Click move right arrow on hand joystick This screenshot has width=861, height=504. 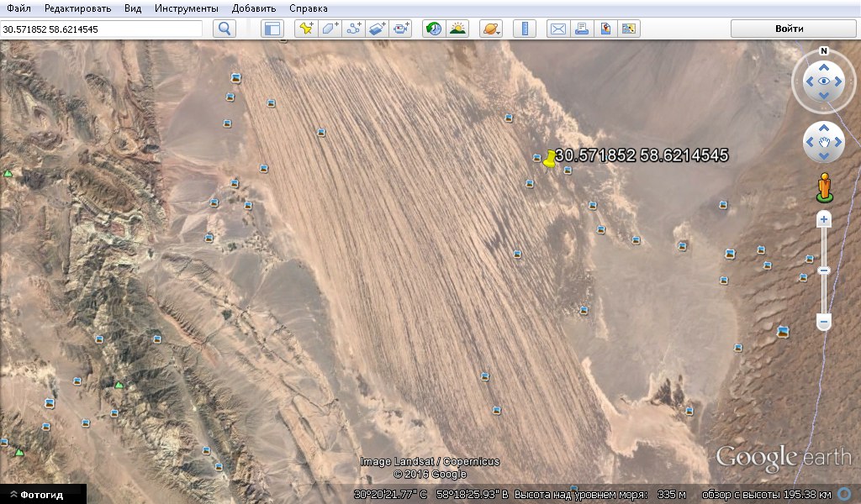pos(838,142)
